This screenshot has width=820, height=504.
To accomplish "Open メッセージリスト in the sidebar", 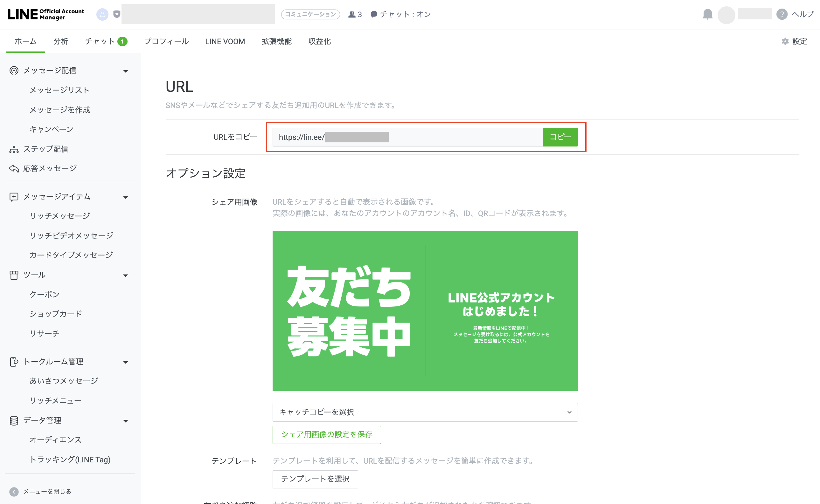I will coord(59,90).
